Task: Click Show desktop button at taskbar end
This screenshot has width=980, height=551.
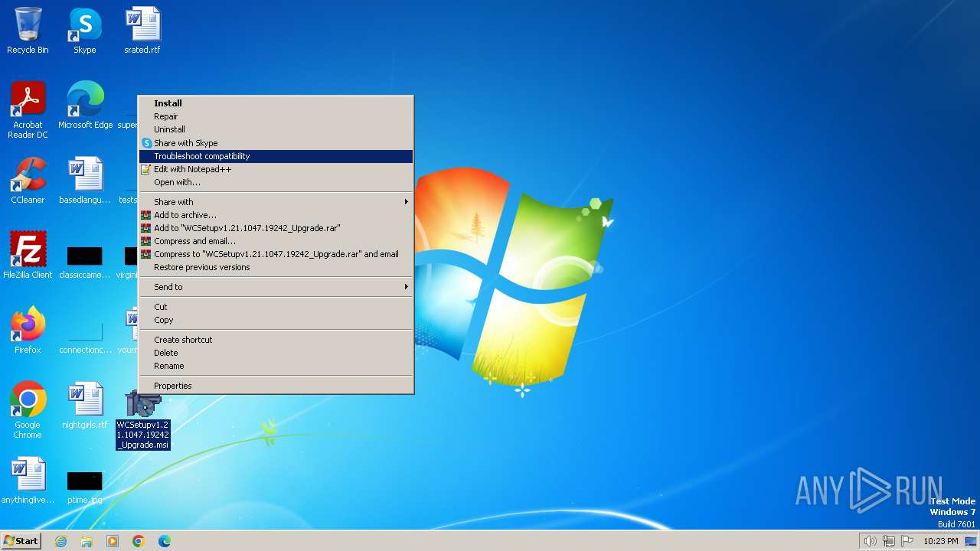Action: point(971,541)
